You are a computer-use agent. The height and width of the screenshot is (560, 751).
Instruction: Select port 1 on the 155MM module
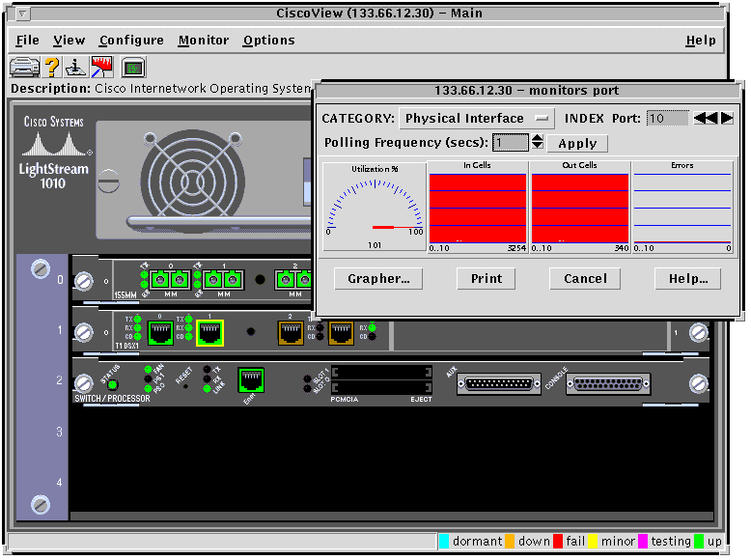223,280
